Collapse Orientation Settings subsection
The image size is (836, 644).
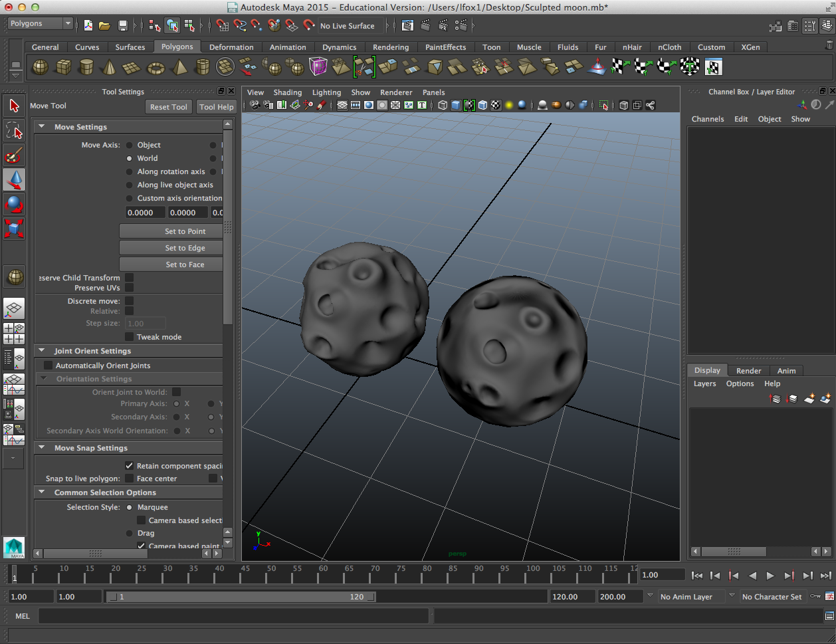click(44, 379)
